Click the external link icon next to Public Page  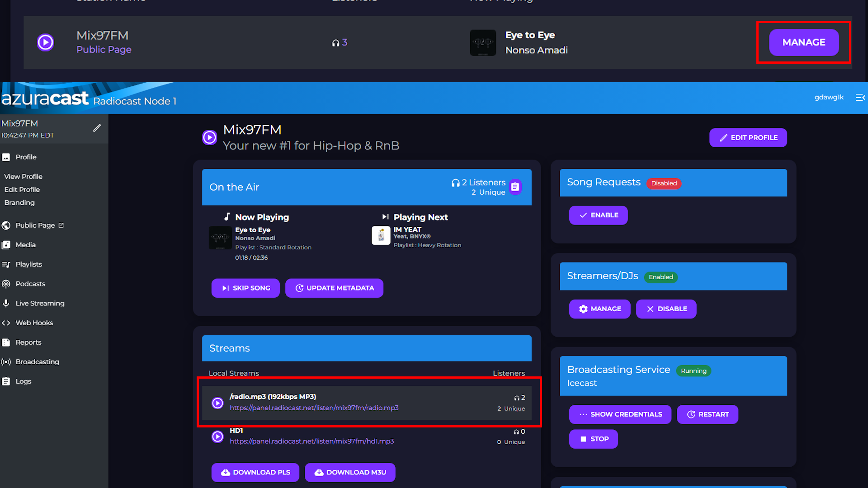tap(61, 225)
